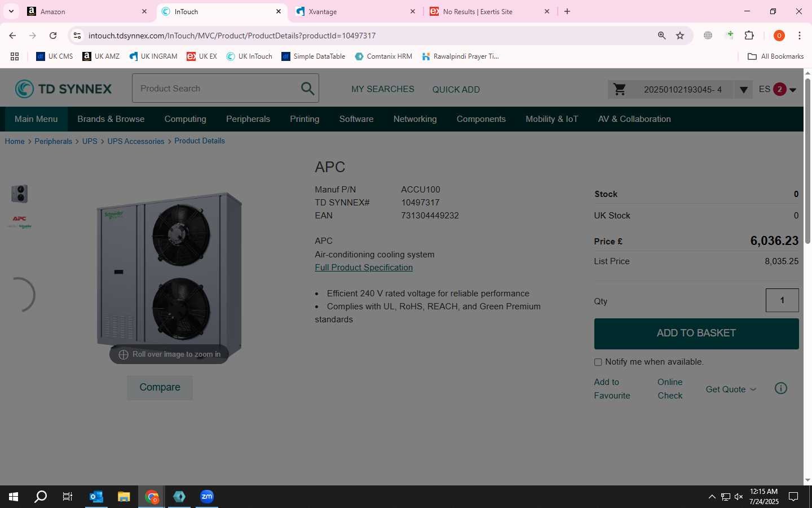
Task: Select the cooling unit product thumbnail
Action: [x=20, y=194]
